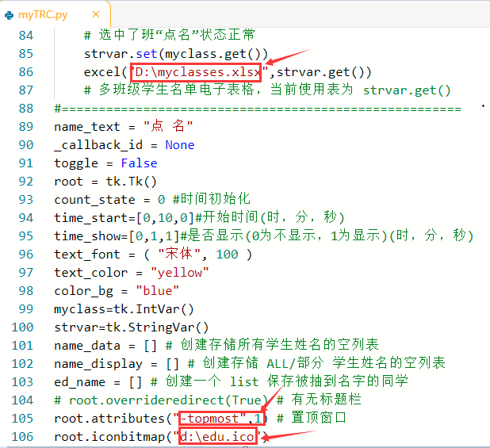Close the myTRC.py tab
The image size is (490, 448).
pos(96,14)
